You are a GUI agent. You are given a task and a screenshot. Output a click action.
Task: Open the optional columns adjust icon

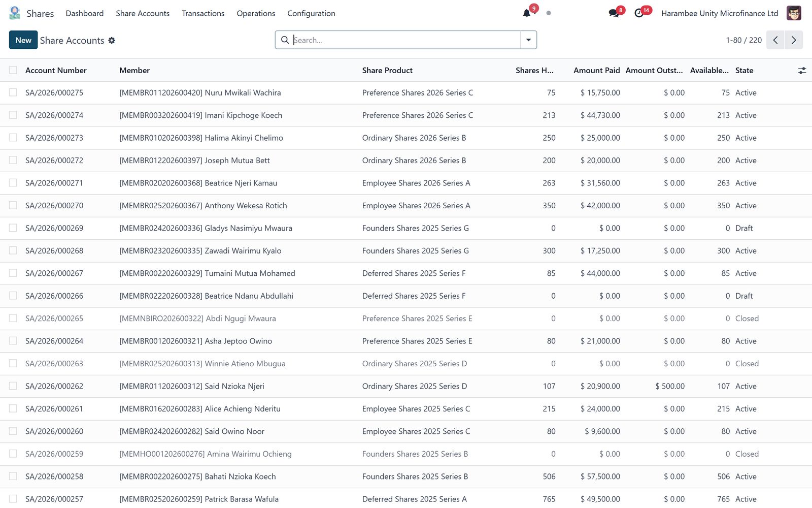802,71
